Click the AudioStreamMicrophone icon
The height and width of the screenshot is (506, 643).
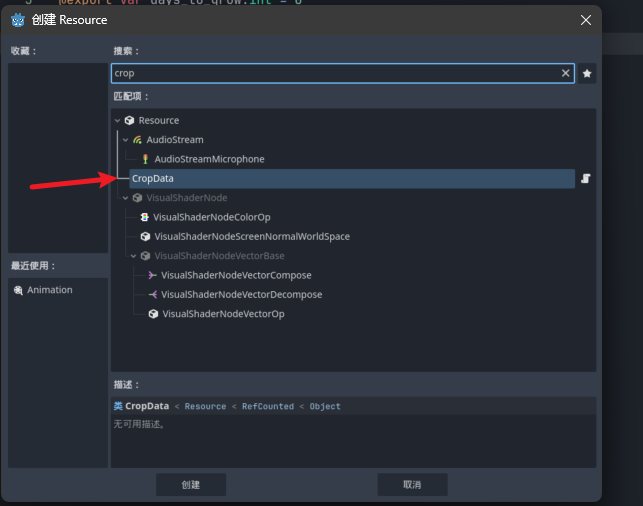[x=146, y=159]
